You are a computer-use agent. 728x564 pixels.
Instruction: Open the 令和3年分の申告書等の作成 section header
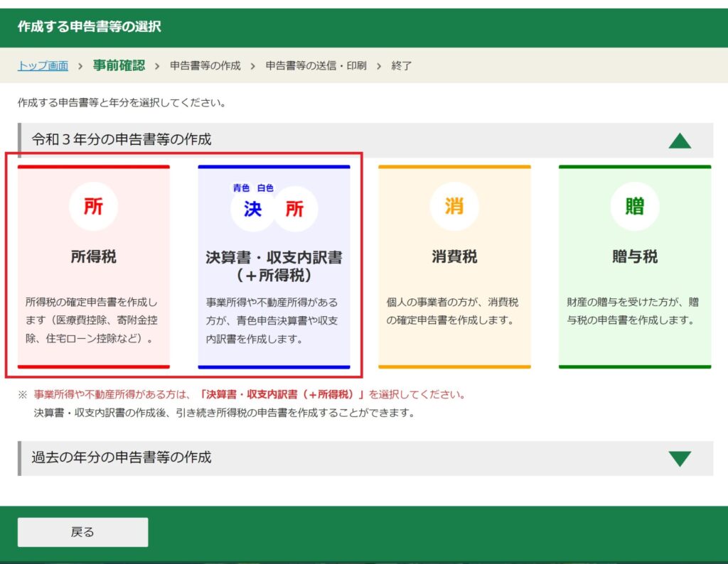point(365,140)
